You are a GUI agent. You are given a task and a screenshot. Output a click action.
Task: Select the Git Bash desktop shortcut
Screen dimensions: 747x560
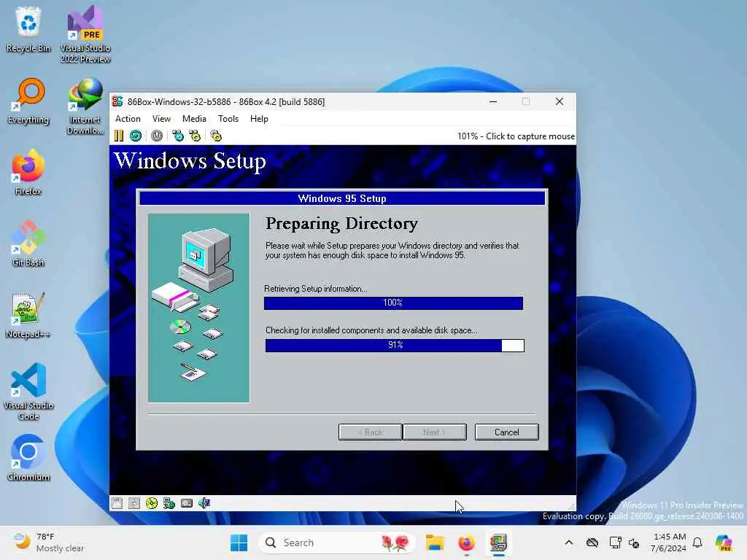pos(28,244)
